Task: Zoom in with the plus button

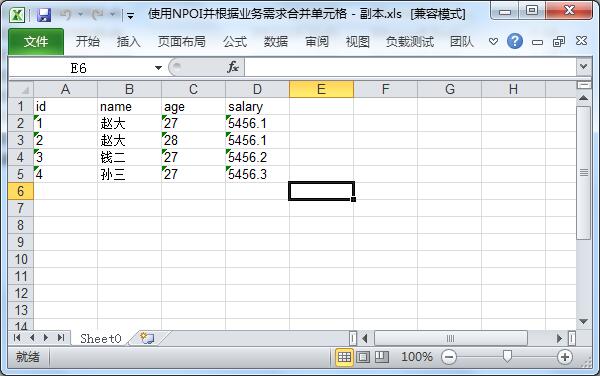Action: [x=565, y=357]
